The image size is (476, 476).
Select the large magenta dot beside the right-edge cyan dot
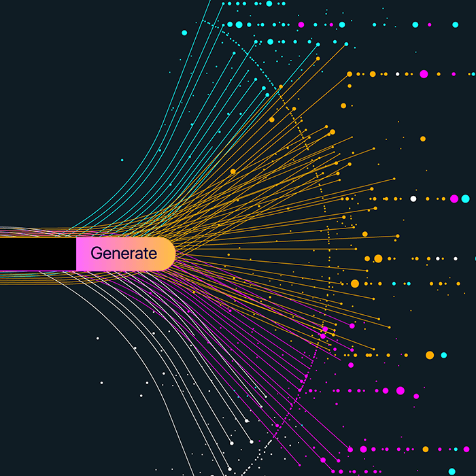point(454,199)
